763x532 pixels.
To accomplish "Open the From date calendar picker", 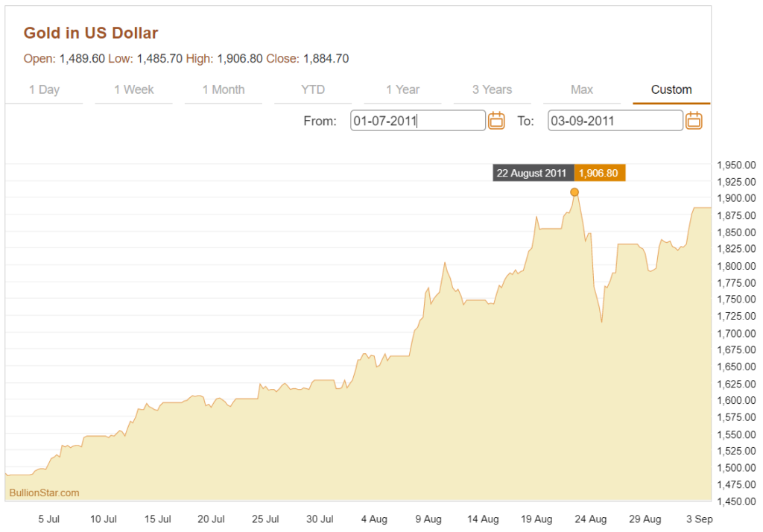I will pos(496,120).
